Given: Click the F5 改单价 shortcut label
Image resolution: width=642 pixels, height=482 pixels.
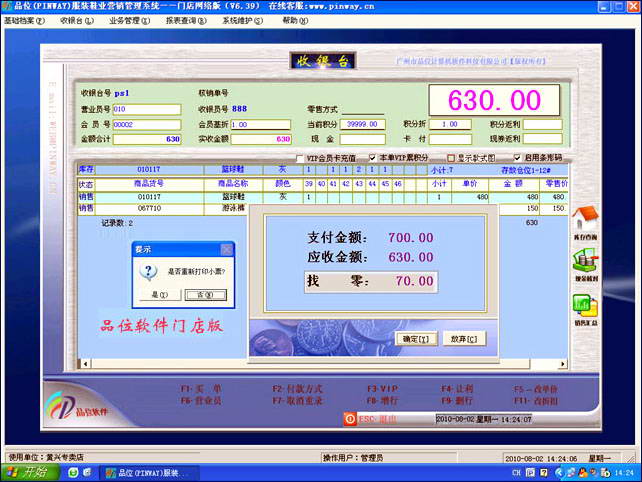Looking at the screenshot, I should [536, 389].
